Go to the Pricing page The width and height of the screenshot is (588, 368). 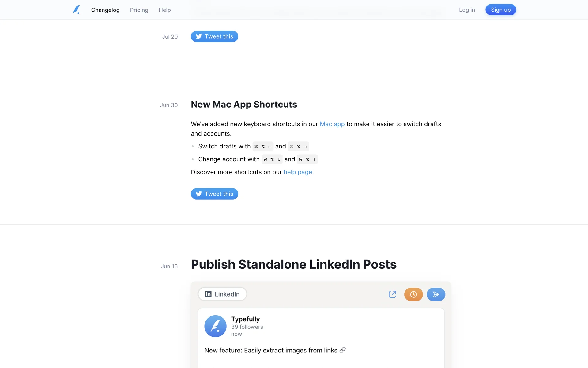(x=139, y=10)
